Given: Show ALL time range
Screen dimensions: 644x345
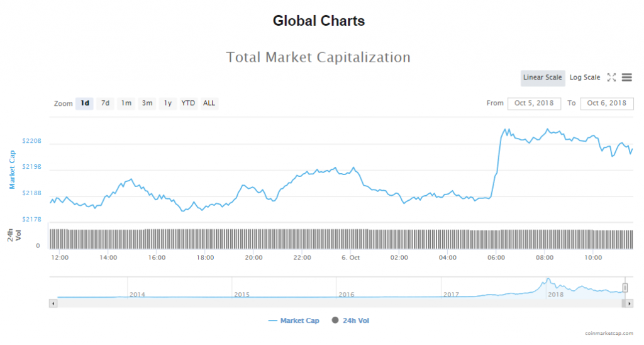Looking at the screenshot, I should 209,103.
